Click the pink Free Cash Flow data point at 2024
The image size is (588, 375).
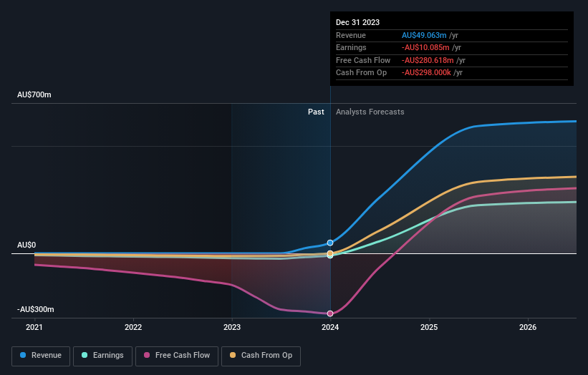[x=330, y=313]
